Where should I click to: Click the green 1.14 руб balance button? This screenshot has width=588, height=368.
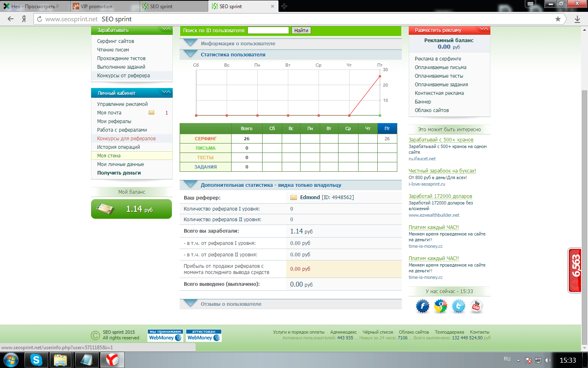131,209
